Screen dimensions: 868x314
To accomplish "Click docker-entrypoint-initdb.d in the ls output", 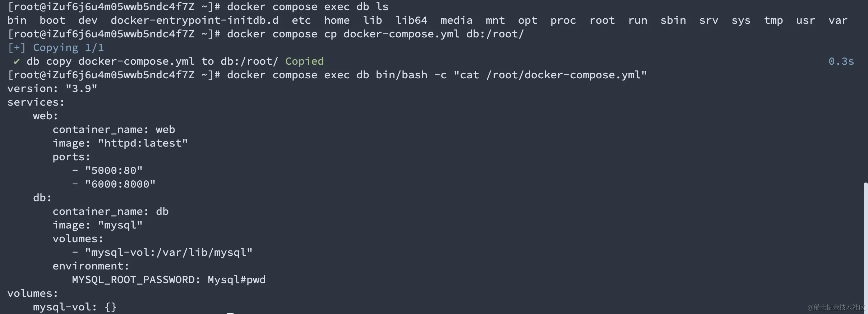I will point(194,20).
